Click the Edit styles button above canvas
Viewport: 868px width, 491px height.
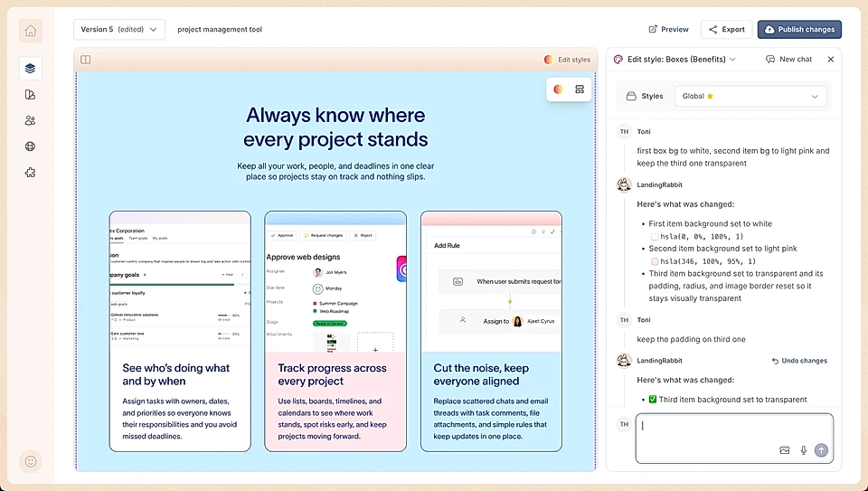pyautogui.click(x=568, y=60)
